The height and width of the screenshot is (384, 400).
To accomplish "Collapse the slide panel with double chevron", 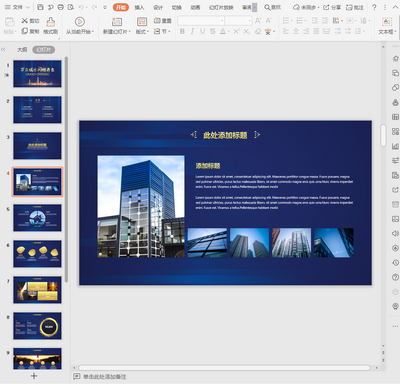I will pos(3,49).
